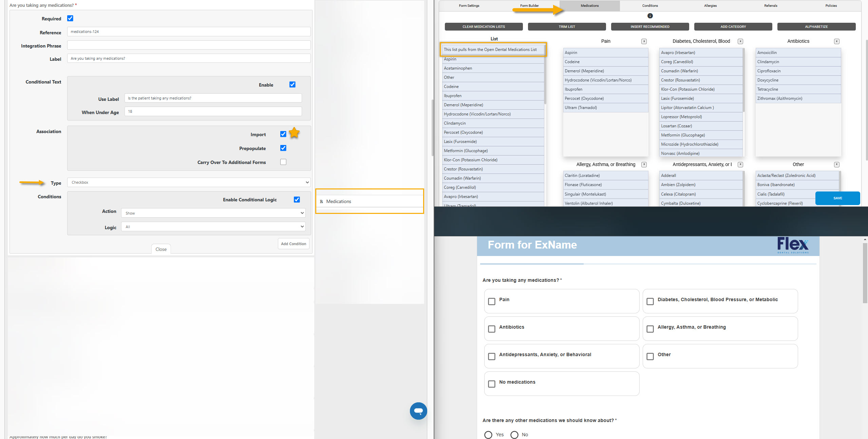Remove the Antidepressants, Anxiety category with x
The height and width of the screenshot is (439, 868).
[x=740, y=165]
